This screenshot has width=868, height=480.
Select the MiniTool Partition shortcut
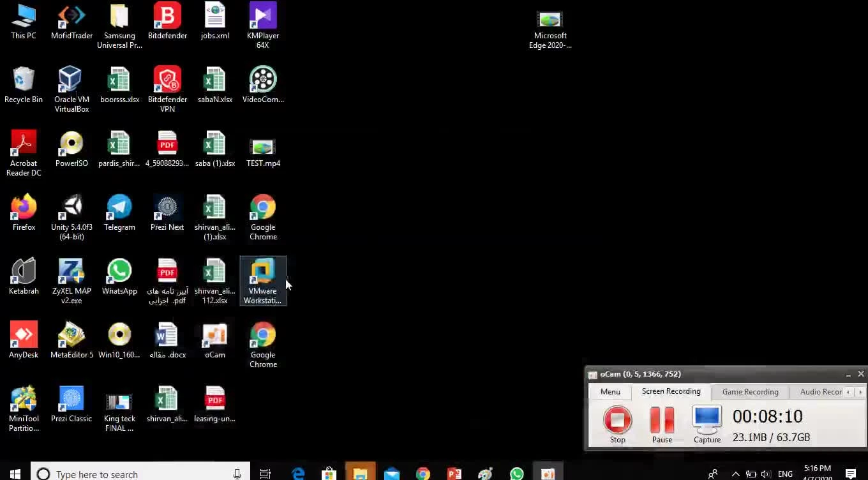[24, 409]
